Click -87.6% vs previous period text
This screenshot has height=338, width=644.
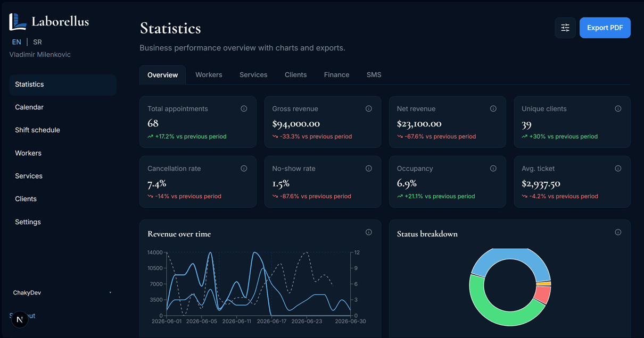[315, 197]
